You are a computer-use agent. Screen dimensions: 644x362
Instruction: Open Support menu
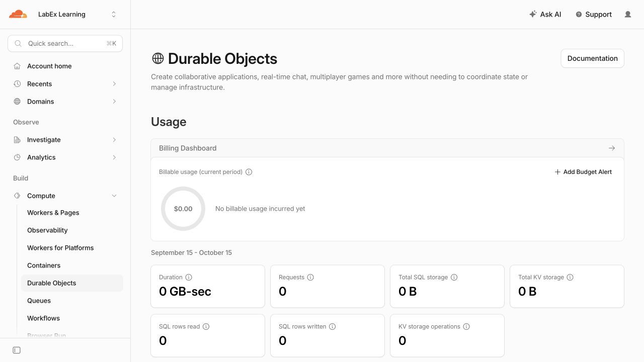point(594,15)
